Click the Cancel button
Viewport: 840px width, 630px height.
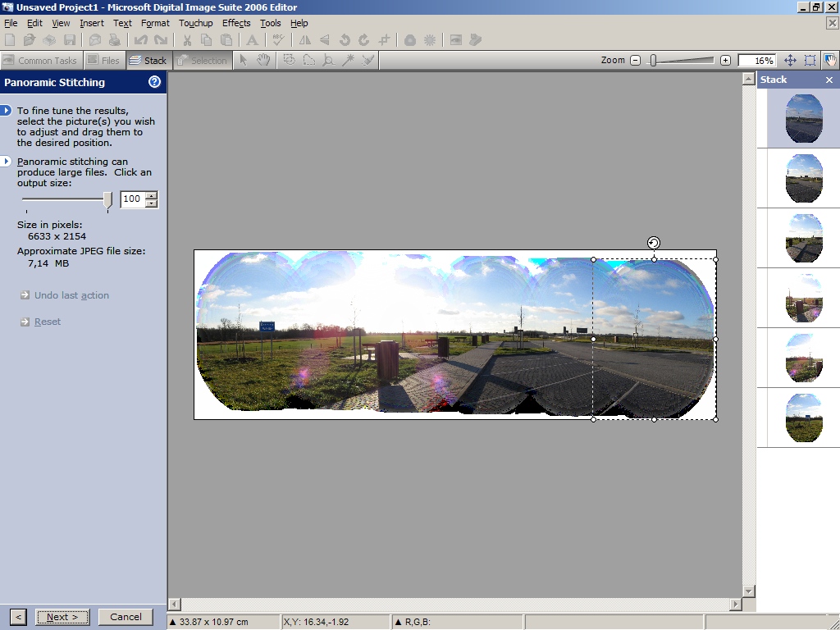click(126, 617)
